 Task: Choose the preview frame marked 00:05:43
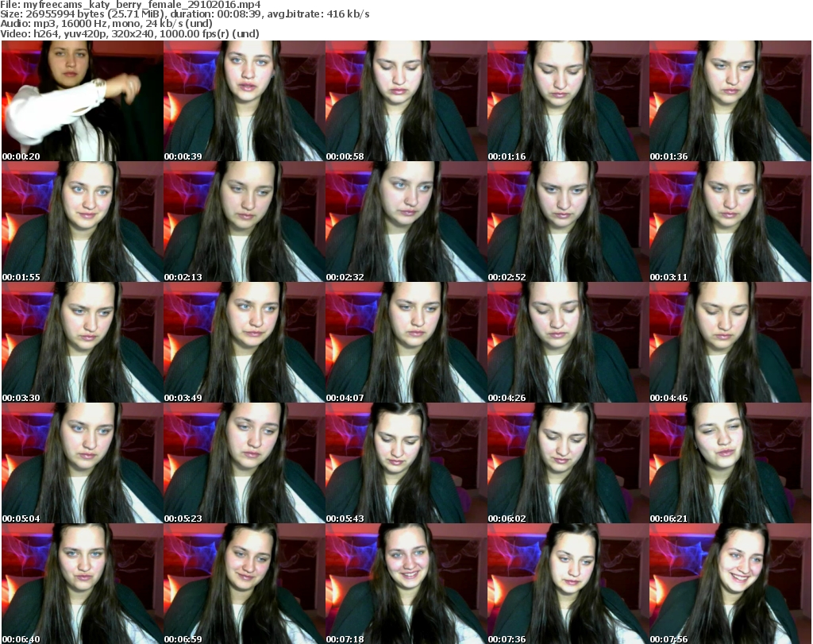click(x=406, y=463)
